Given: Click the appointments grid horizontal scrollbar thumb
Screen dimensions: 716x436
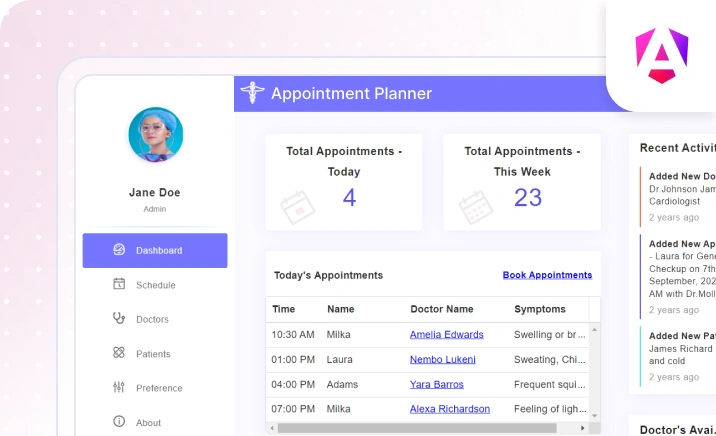Looking at the screenshot, I should coord(417,428).
